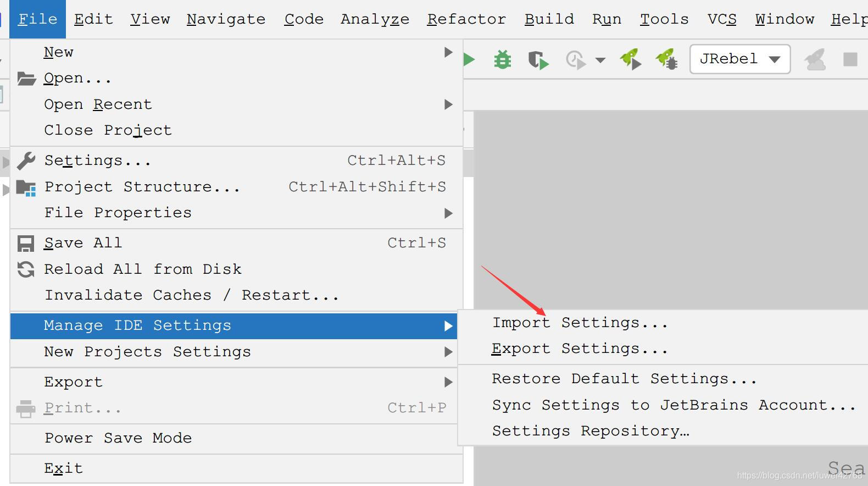
Task: Open the Analyze menu
Action: pos(375,19)
